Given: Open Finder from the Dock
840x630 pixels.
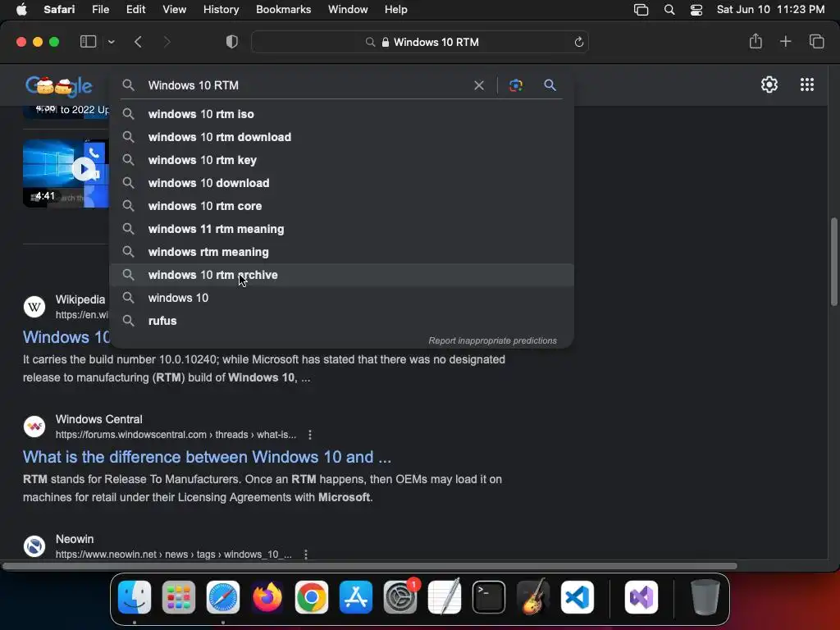Looking at the screenshot, I should point(135,597).
